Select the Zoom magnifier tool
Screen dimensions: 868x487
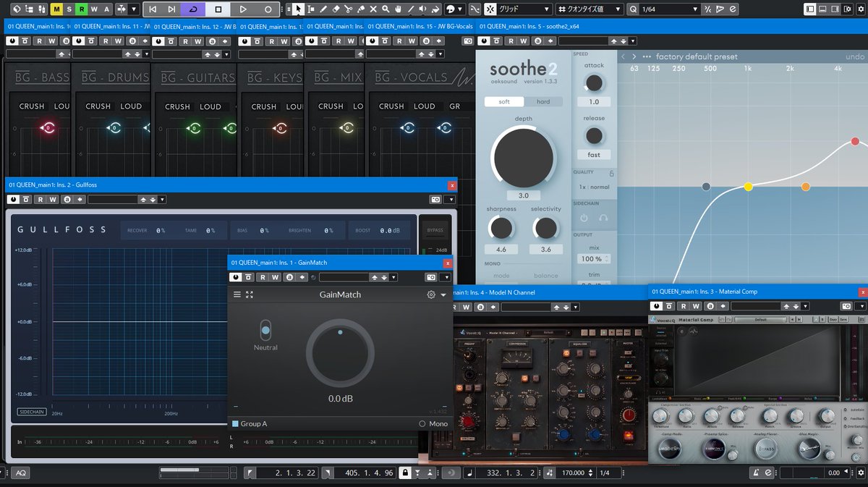point(385,9)
